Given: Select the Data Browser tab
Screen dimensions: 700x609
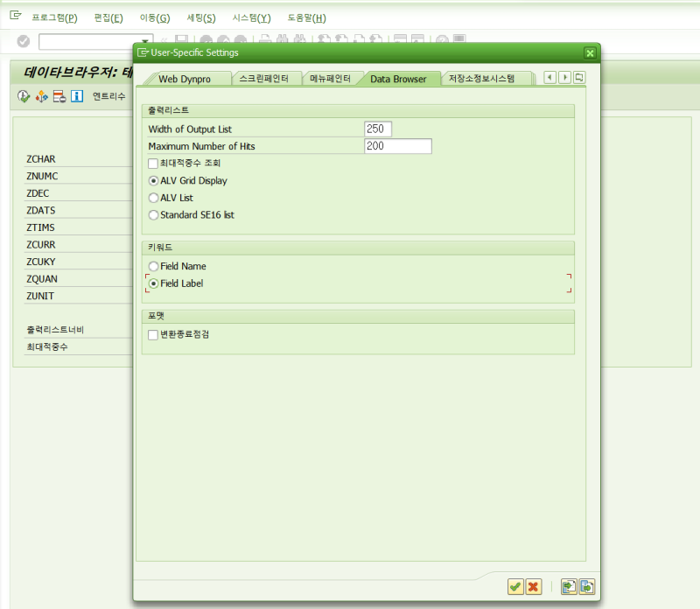Looking at the screenshot, I should pyautogui.click(x=398, y=79).
